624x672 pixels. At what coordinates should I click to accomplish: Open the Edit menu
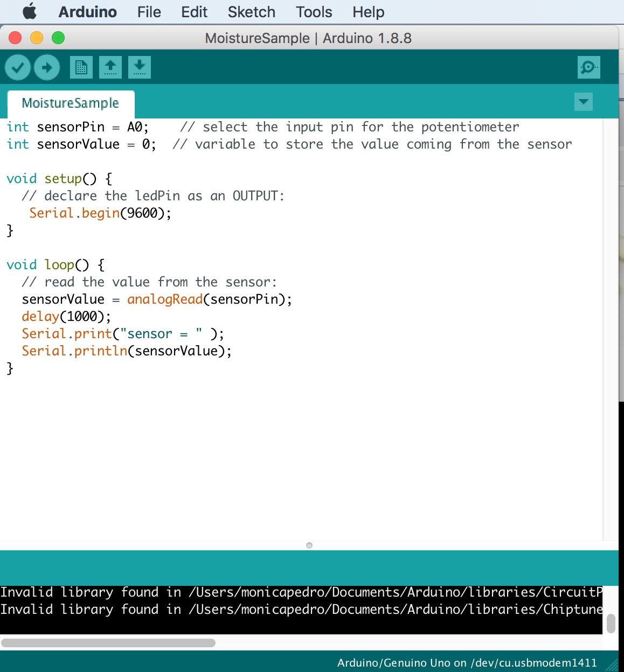194,12
